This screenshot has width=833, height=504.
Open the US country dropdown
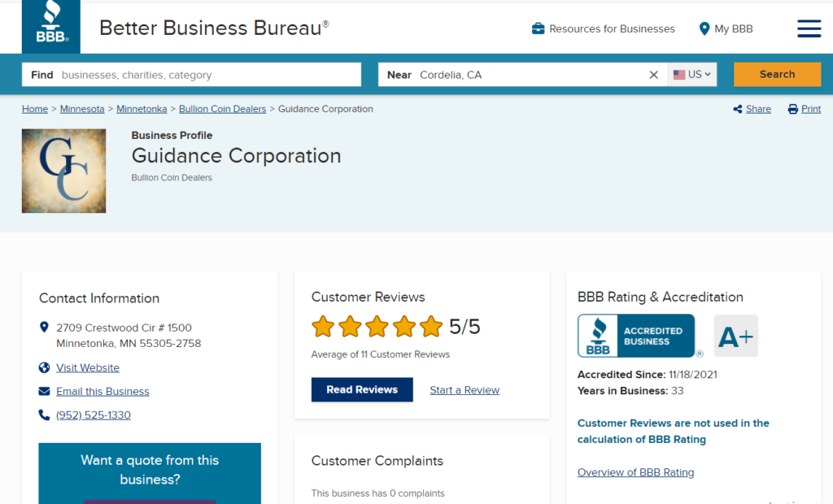tap(691, 75)
